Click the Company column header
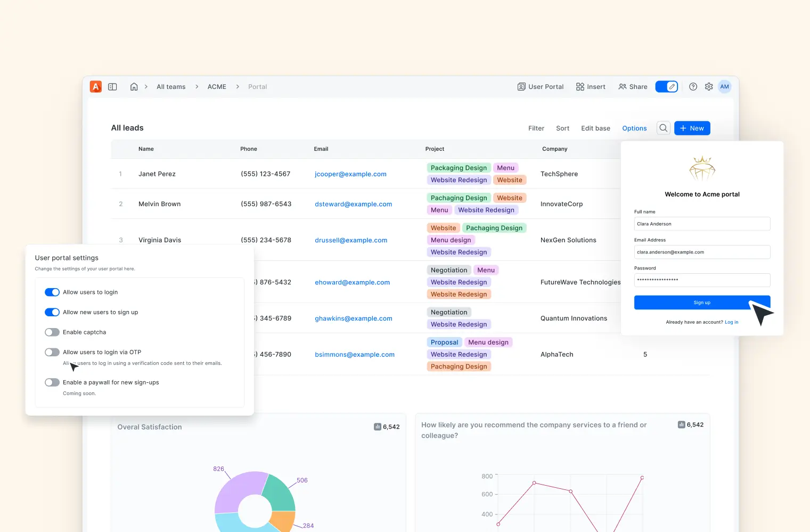Viewport: 810px width, 532px height. (x=555, y=149)
